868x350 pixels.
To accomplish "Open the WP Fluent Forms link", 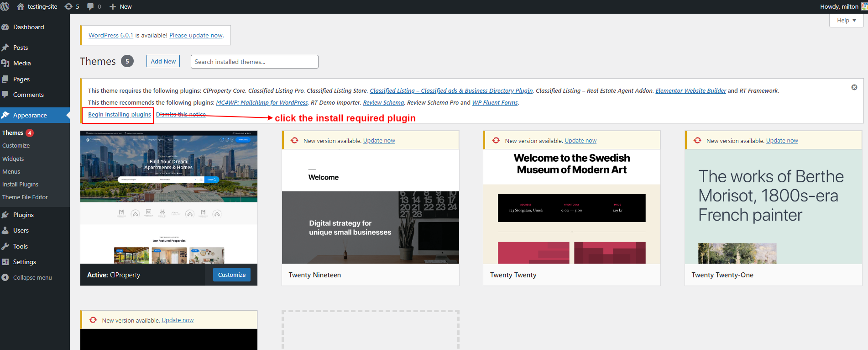I will (x=495, y=102).
